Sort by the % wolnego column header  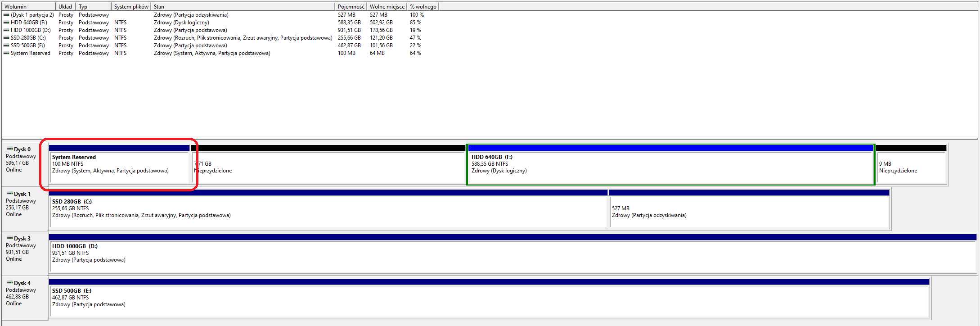(x=423, y=7)
